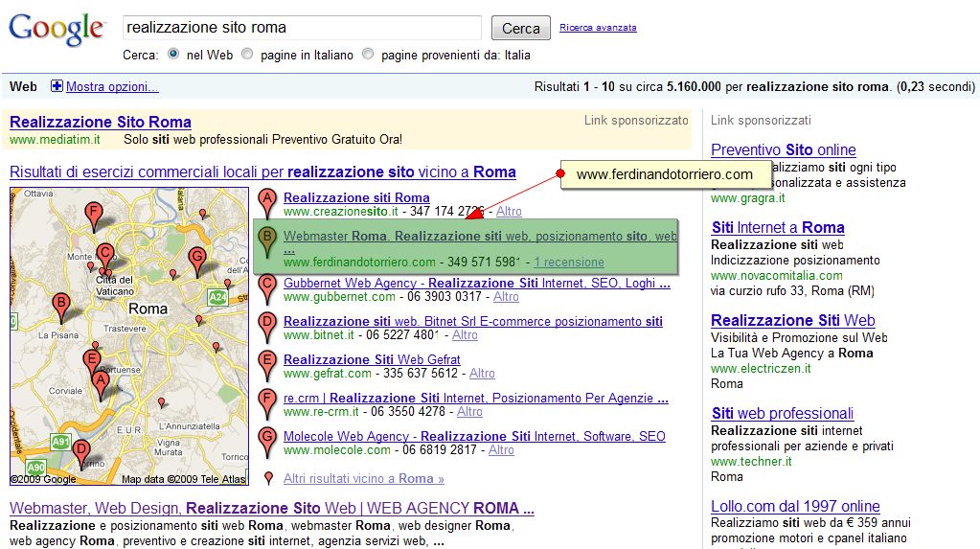Click the search input field
Image resolution: width=980 pixels, height=549 pixels.
point(302,28)
